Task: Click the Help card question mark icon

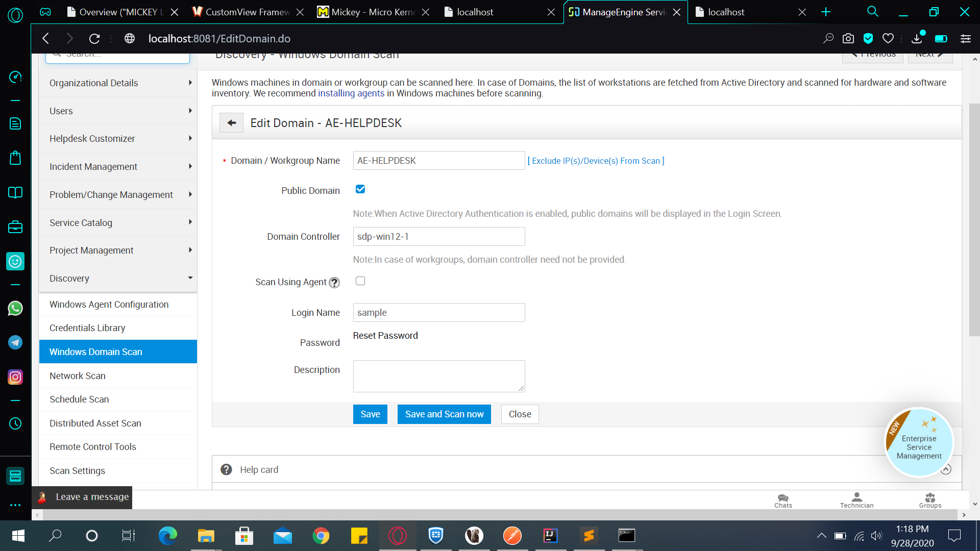Action: (226, 469)
